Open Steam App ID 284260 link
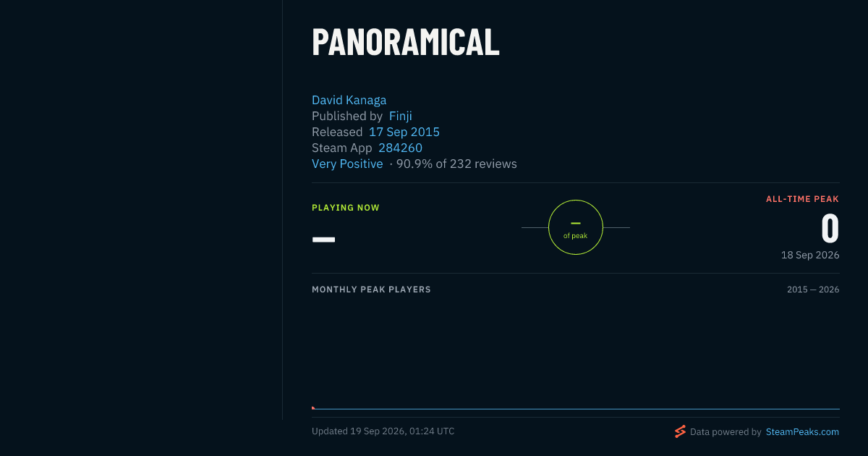 coord(400,148)
